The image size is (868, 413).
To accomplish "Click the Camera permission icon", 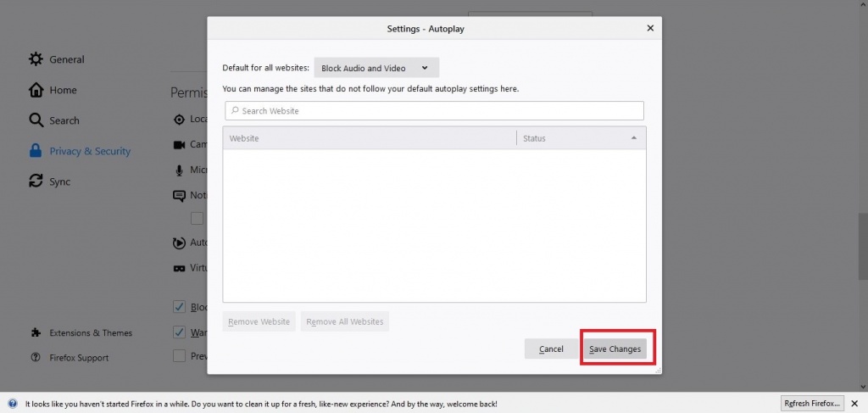I will click(x=180, y=144).
